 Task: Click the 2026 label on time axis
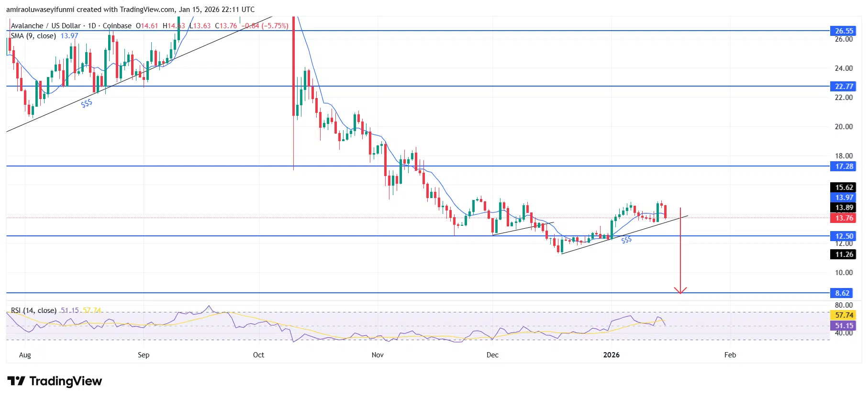(611, 355)
